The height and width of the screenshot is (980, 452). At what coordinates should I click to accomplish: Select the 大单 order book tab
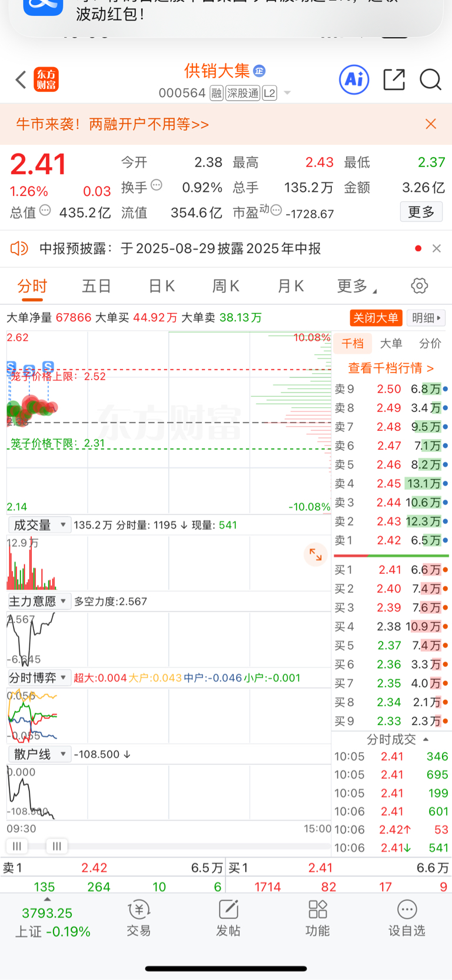(x=391, y=343)
